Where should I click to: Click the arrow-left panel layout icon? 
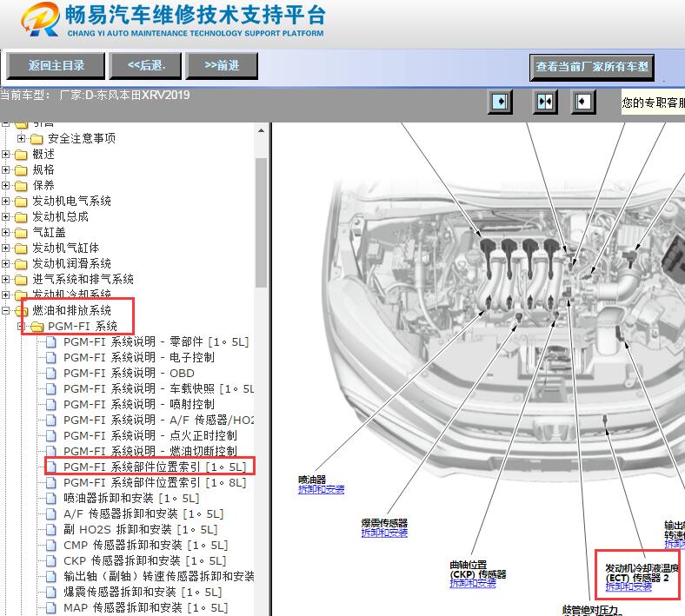tap(582, 102)
